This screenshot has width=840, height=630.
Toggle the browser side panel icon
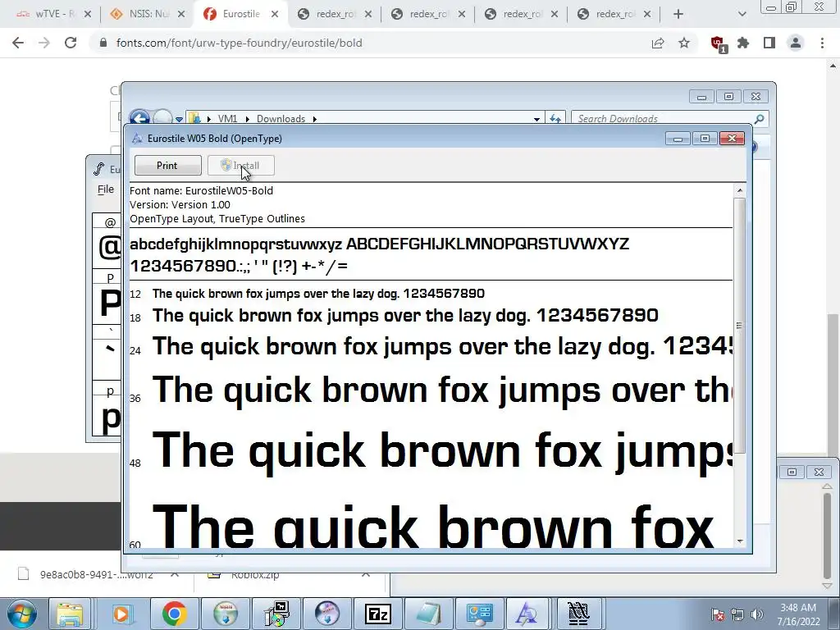pos(769,43)
